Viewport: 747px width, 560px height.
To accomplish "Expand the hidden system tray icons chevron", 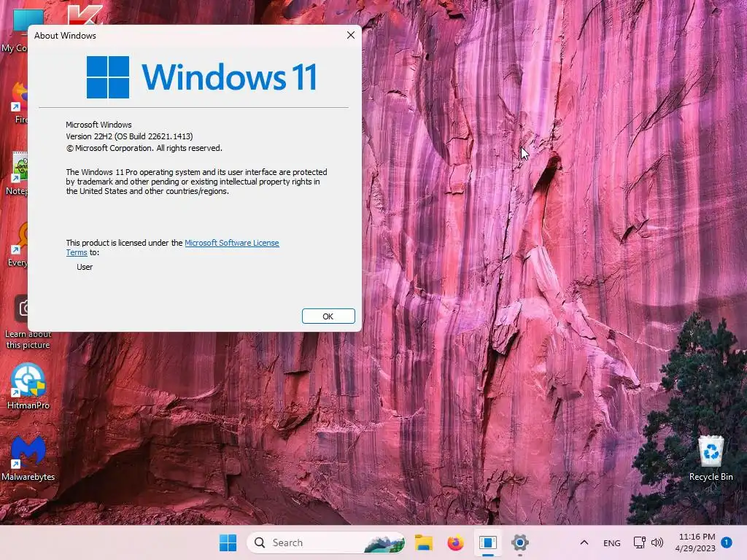I will (x=584, y=542).
